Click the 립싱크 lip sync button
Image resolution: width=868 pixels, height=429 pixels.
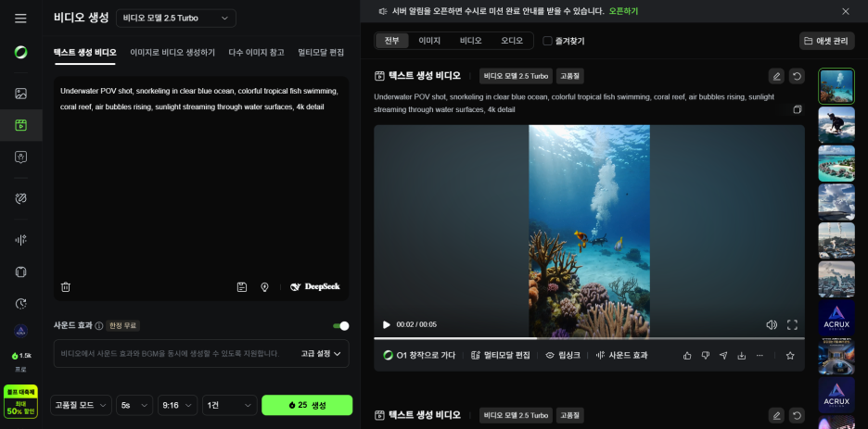[x=563, y=356]
